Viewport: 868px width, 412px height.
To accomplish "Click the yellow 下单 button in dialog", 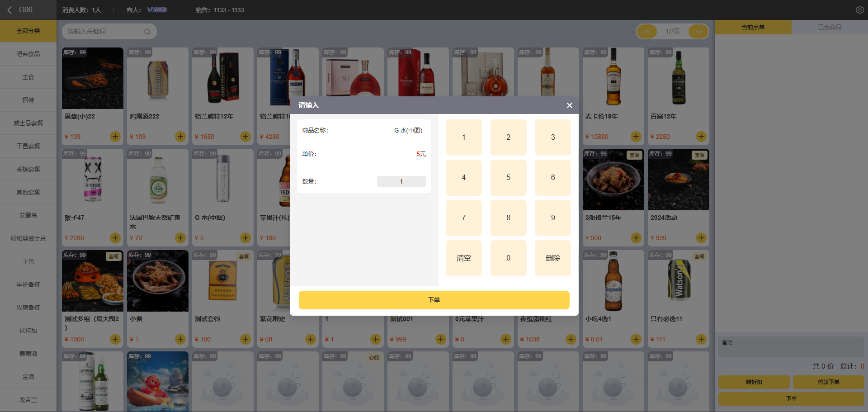I will pyautogui.click(x=434, y=300).
